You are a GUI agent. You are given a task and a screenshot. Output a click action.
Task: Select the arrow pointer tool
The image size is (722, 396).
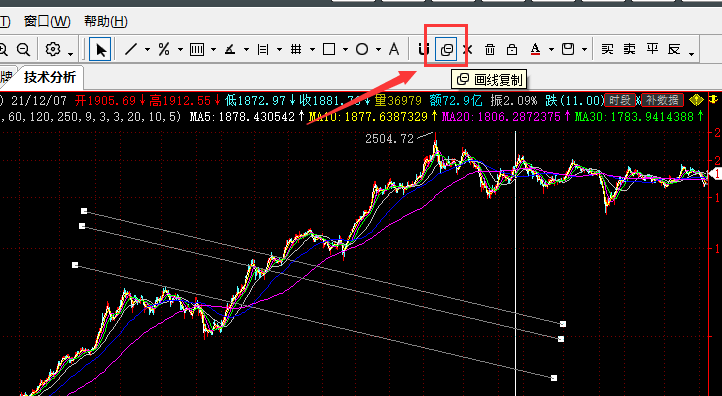coord(101,49)
